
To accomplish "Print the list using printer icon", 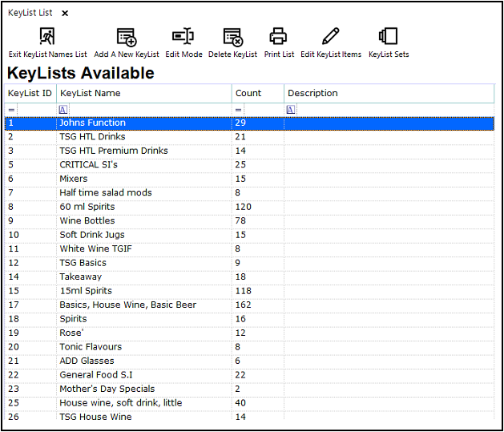I will point(278,37).
